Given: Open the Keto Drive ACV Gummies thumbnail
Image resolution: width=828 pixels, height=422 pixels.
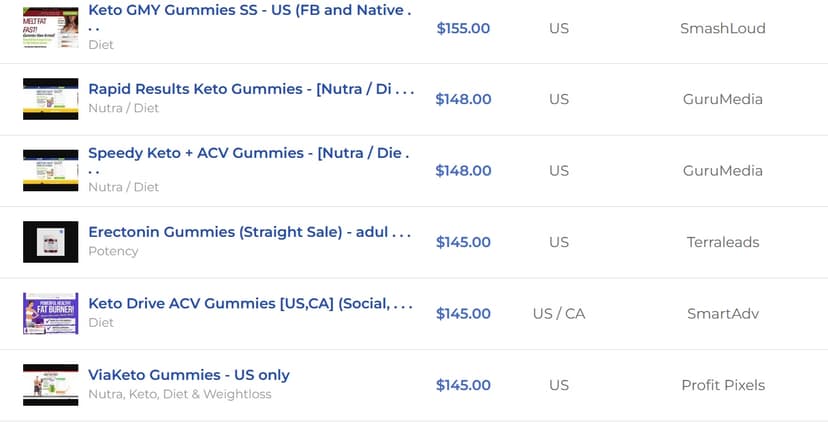Looking at the screenshot, I should coord(51,313).
